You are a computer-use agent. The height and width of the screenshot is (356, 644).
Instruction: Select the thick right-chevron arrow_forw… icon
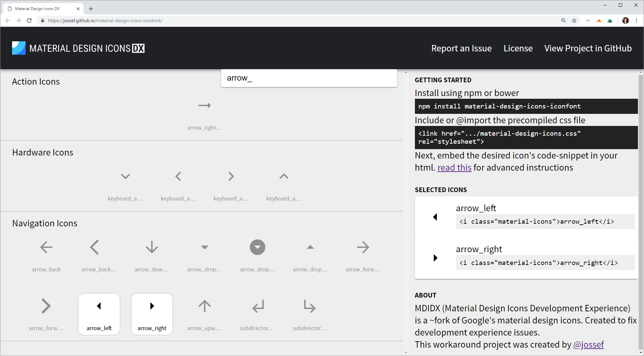(x=46, y=306)
